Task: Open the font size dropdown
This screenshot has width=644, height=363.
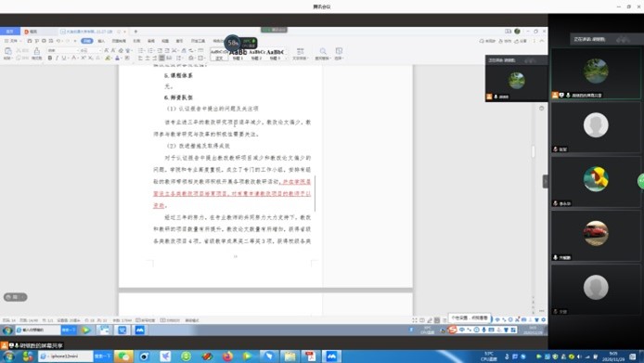Action: click(90, 50)
